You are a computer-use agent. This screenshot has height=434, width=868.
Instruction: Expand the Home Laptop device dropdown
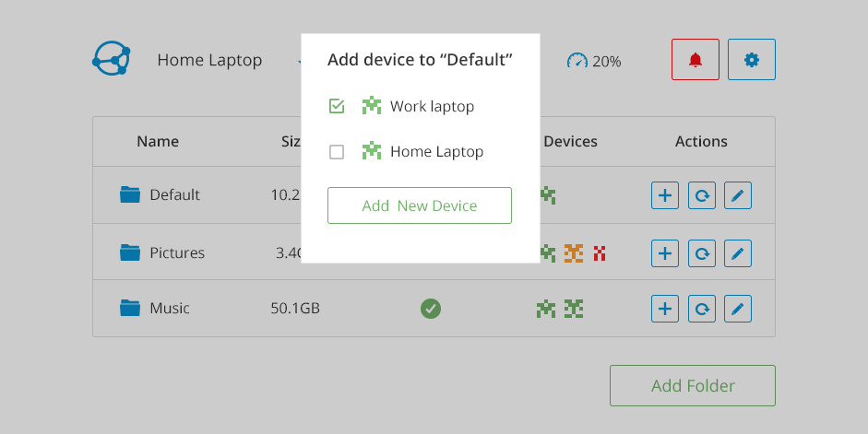[300, 61]
